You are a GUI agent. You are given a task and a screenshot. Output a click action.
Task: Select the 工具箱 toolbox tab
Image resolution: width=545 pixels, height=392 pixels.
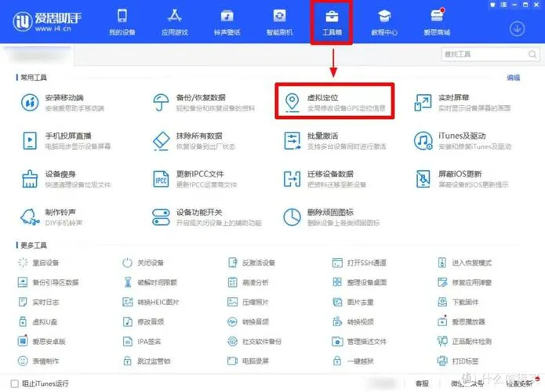click(x=332, y=22)
